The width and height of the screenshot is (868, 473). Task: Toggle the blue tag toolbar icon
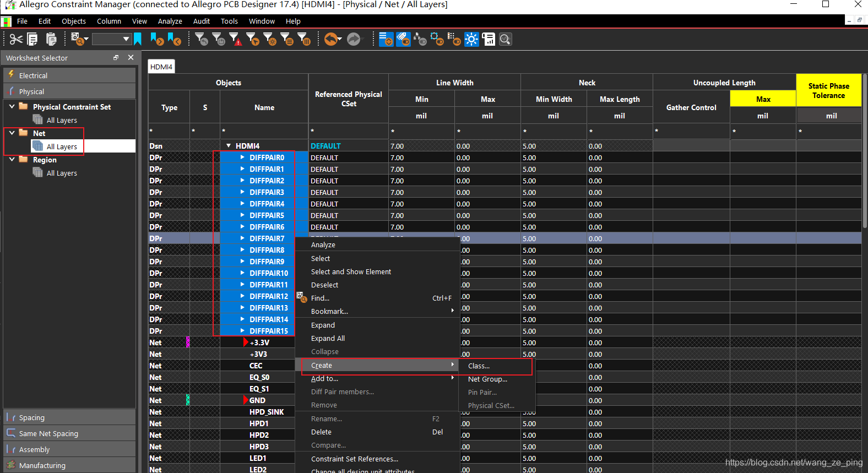tap(403, 40)
